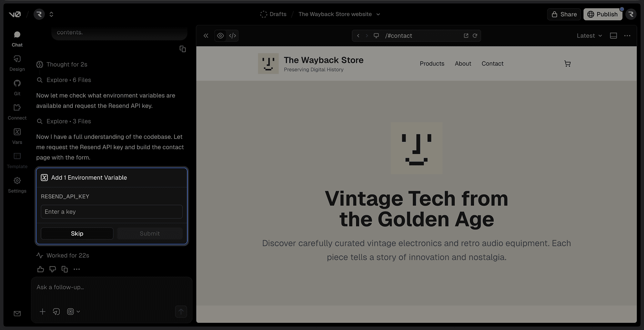Viewport: 644px width, 330px height.
Task: Click the shopping cart icon
Action: click(x=567, y=64)
